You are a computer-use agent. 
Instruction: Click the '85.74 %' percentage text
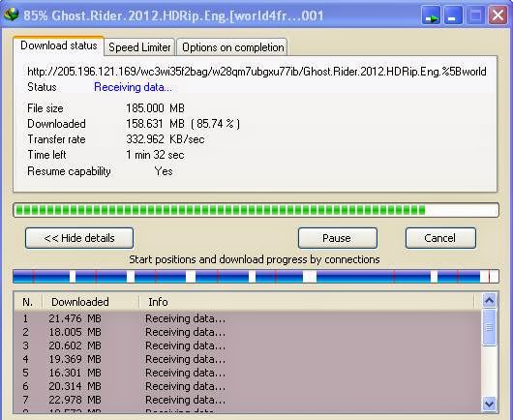click(216, 124)
